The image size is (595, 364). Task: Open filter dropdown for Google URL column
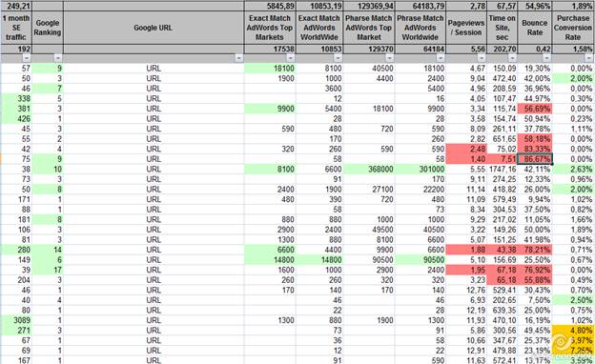(239, 58)
